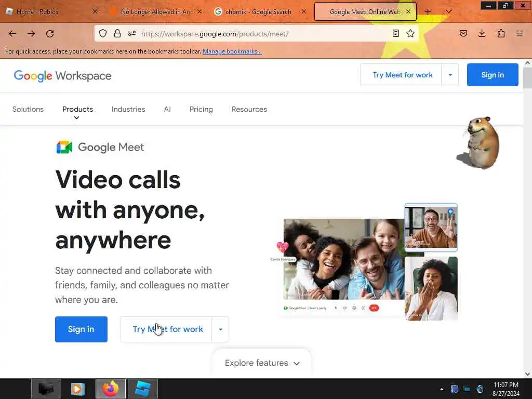
Task: Open the Resources menu
Action: [x=249, y=109]
